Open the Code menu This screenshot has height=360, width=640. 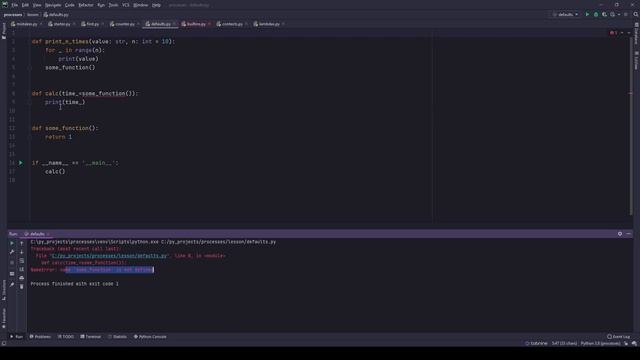[x=70, y=5]
